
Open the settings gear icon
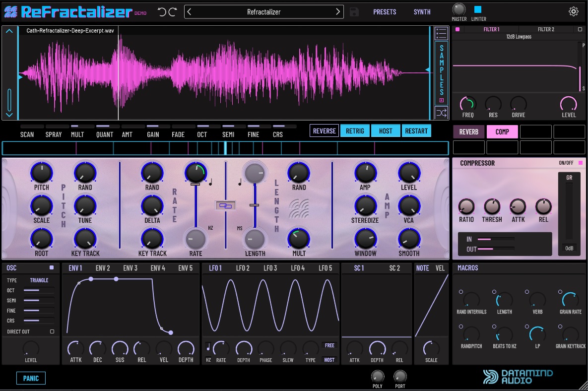pos(574,11)
